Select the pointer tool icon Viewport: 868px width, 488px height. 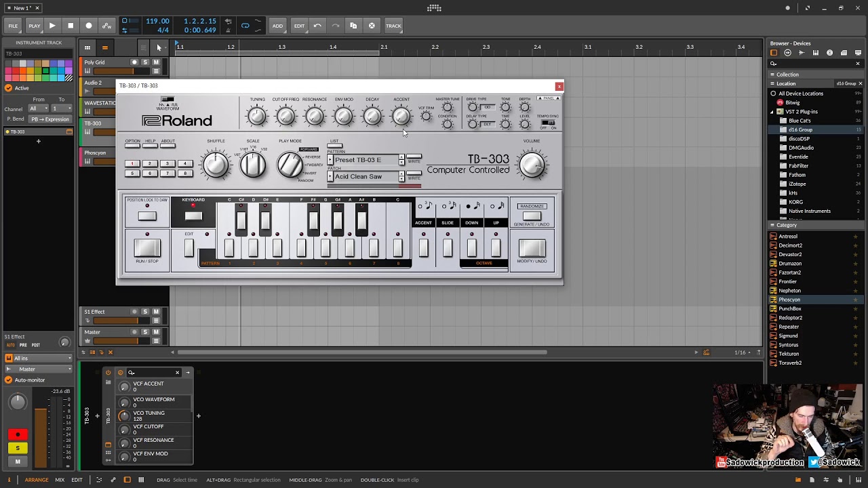point(159,47)
